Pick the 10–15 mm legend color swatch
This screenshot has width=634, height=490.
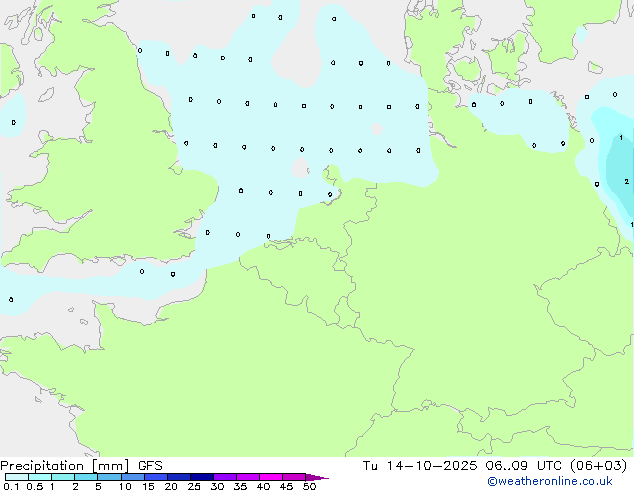tap(133, 477)
